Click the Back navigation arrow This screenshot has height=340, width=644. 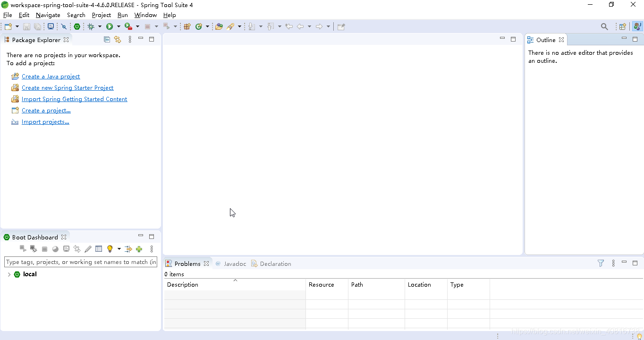point(300,26)
